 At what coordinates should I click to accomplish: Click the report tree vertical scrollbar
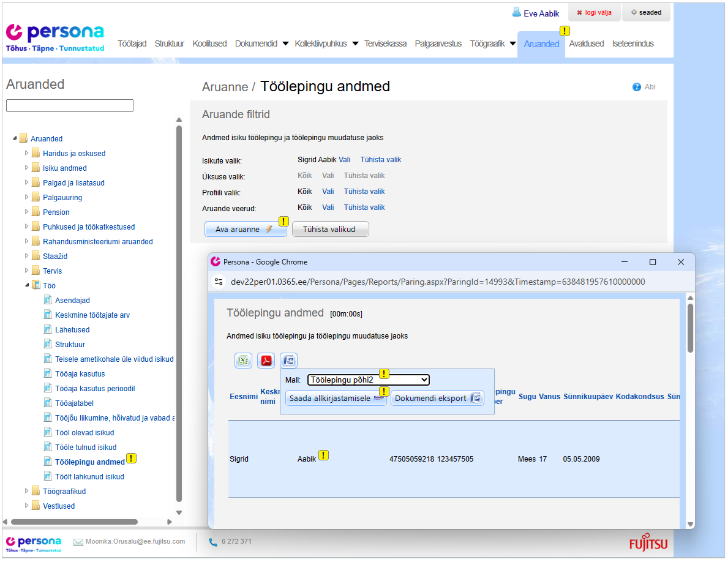[x=179, y=315]
